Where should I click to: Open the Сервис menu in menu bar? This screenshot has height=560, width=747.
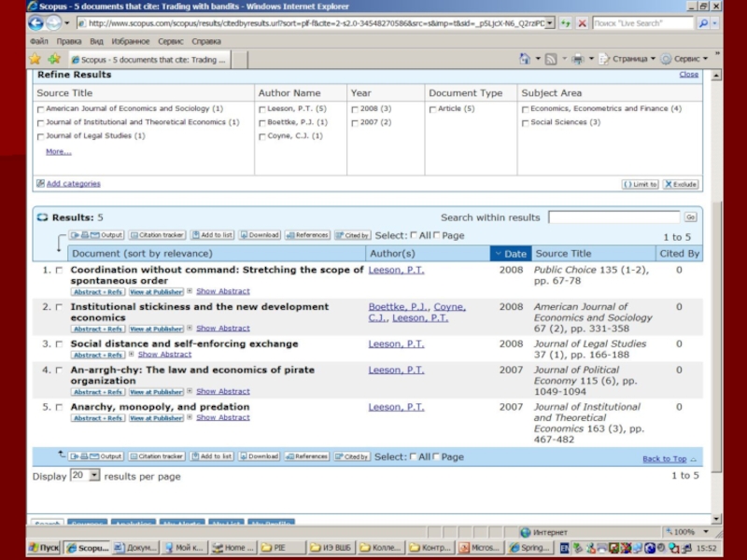(x=171, y=41)
